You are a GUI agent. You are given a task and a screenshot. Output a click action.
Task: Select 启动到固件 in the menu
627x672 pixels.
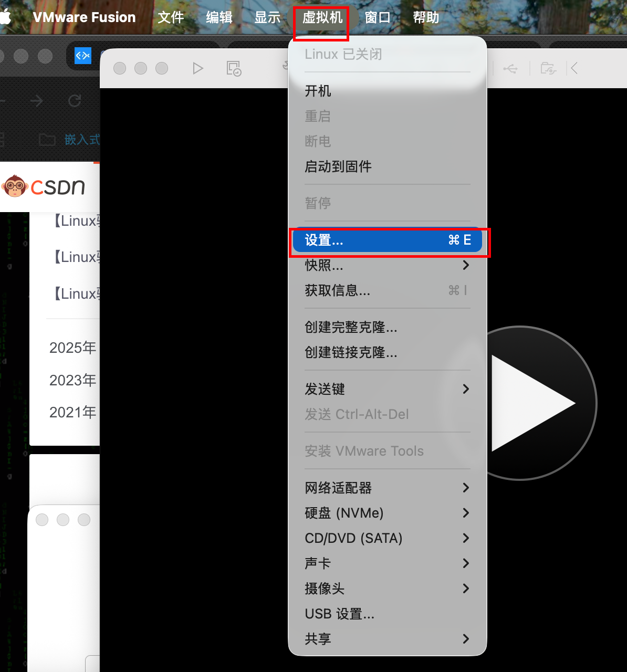coord(388,166)
